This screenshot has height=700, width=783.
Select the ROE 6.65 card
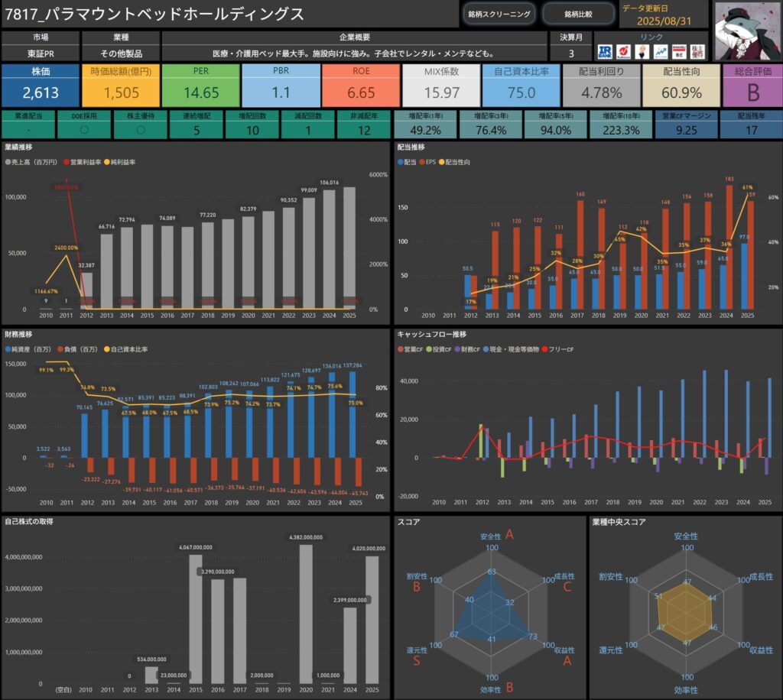[361, 86]
